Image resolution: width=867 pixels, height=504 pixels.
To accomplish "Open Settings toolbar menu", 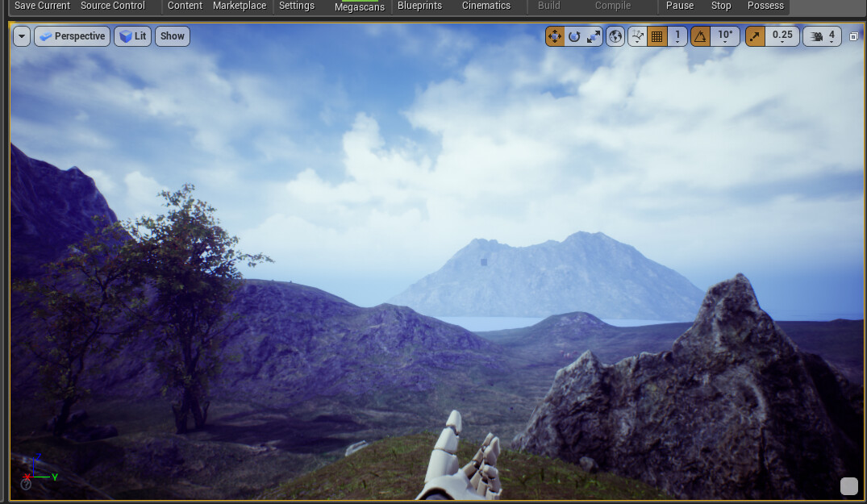I will click(296, 6).
